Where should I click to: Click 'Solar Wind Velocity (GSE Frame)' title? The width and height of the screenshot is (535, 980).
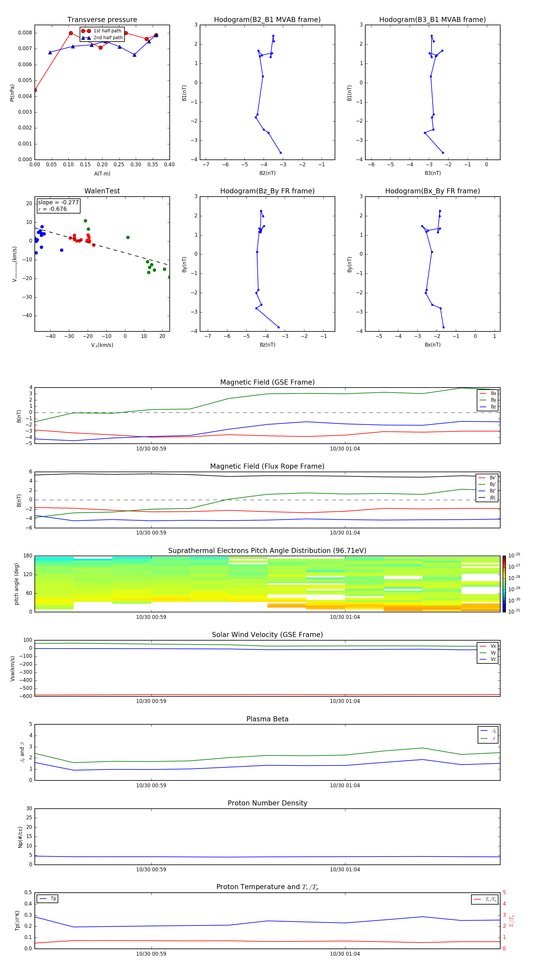tap(267, 635)
